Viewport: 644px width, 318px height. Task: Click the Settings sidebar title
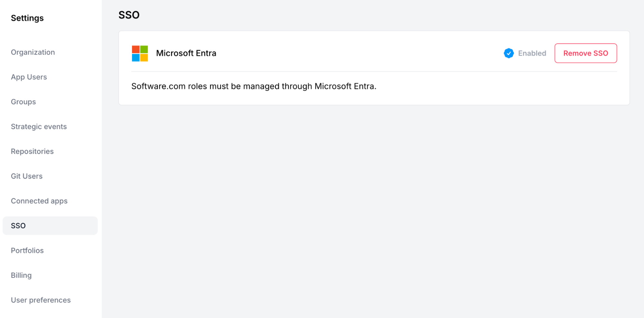27,18
